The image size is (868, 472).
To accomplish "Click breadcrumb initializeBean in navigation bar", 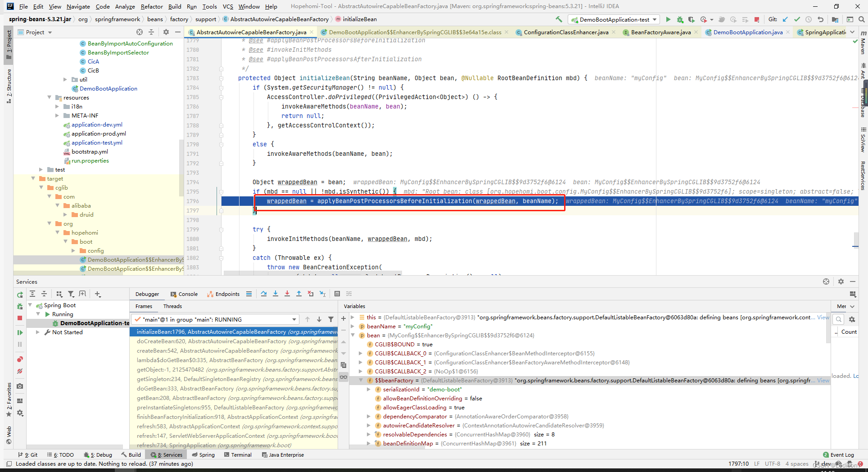I will 356,19.
